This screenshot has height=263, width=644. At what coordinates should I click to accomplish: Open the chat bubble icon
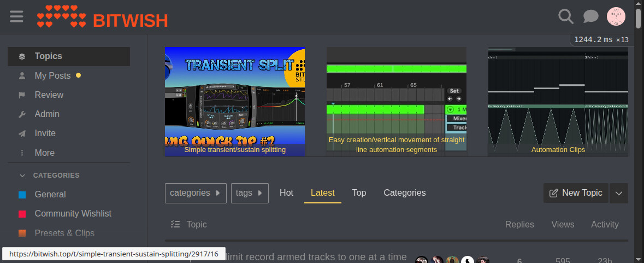pyautogui.click(x=591, y=16)
